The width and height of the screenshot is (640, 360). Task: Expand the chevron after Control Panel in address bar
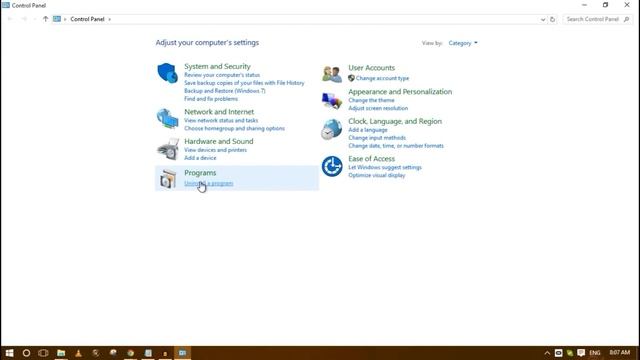point(109,19)
